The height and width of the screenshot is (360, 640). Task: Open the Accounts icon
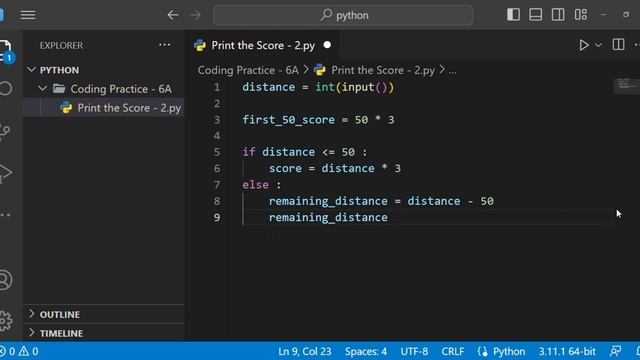[x=6, y=280]
